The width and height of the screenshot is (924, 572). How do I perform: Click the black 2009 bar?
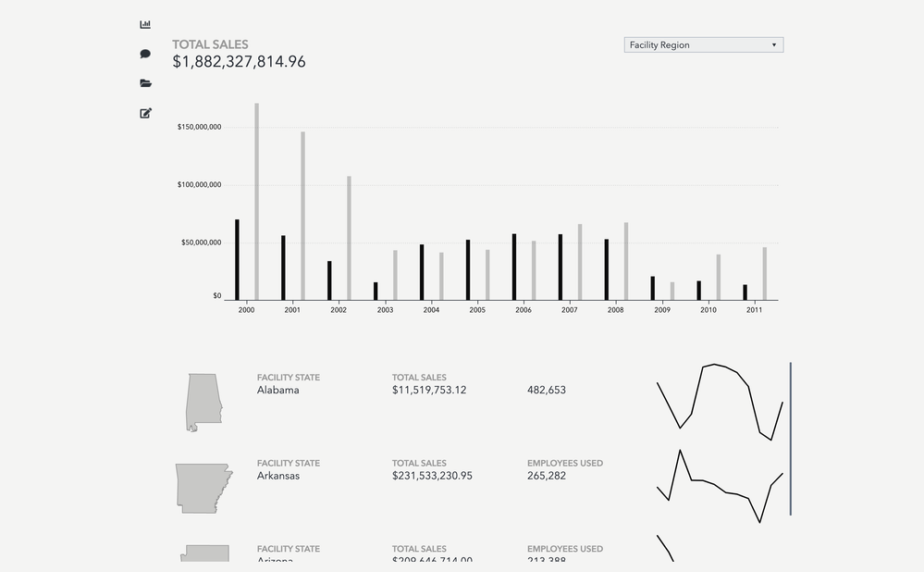click(652, 289)
